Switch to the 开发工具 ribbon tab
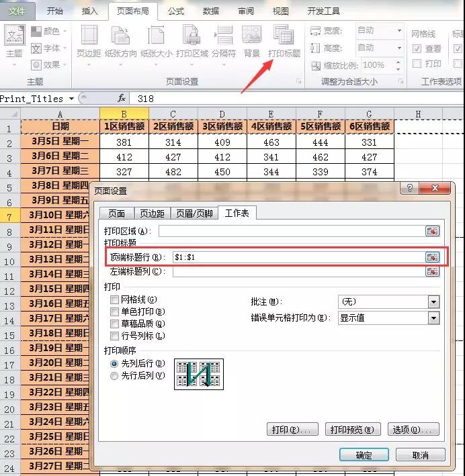Viewport: 465px width, 476px height. pos(323,11)
